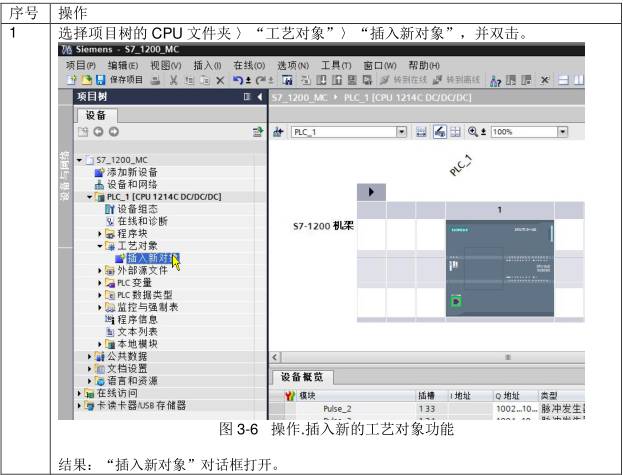The image size is (623, 475).
Task: Collapse the Technology objects (工艺对象) folder
Action: tap(100, 245)
